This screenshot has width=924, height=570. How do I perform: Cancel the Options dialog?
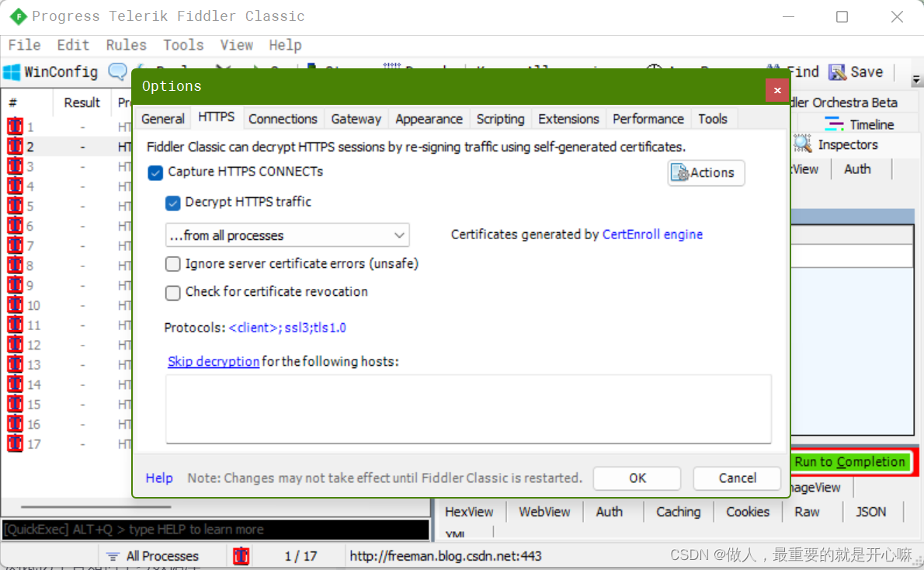tap(737, 478)
